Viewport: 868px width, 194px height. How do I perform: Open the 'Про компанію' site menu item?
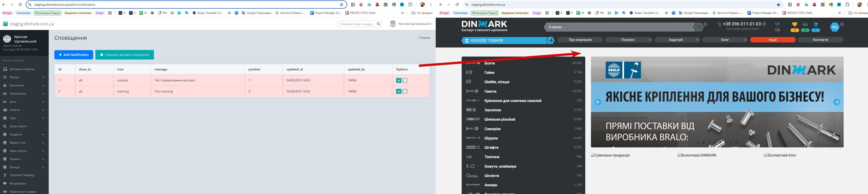pos(580,40)
